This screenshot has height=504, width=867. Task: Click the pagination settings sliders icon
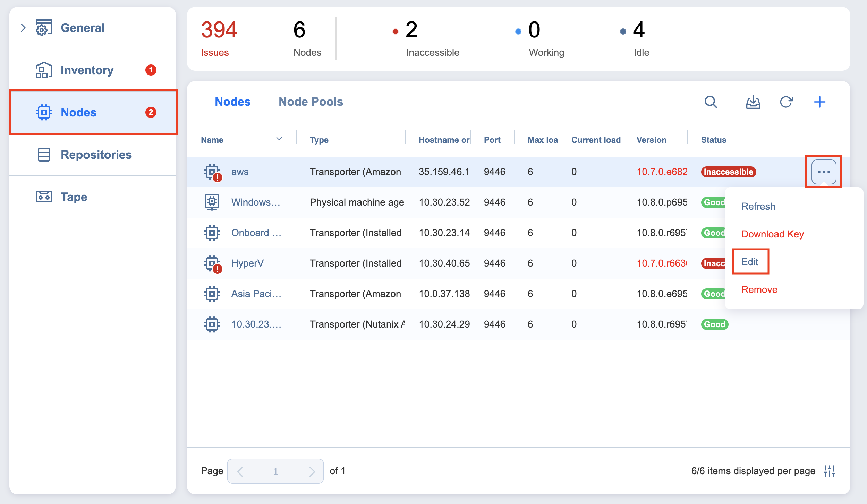click(x=830, y=471)
